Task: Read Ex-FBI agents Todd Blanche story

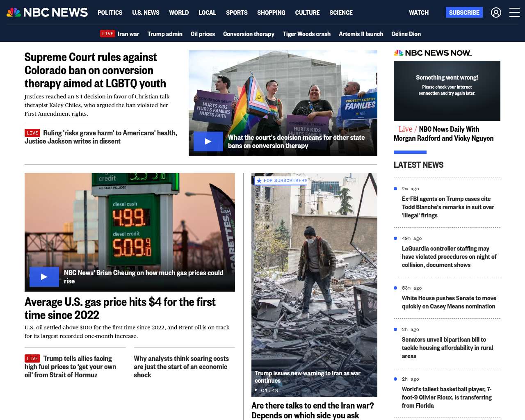Action: [x=448, y=207]
